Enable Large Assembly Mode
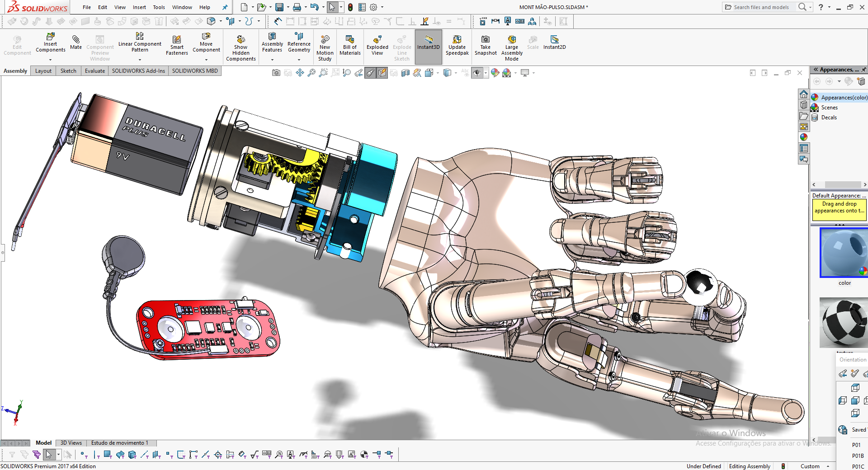Image resolution: width=868 pixels, height=470 pixels. [x=511, y=47]
